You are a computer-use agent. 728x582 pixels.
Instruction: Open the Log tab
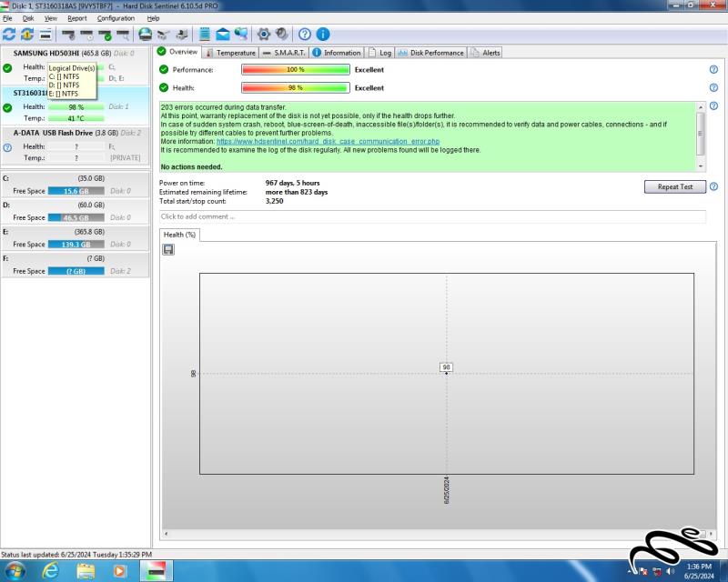[379, 53]
